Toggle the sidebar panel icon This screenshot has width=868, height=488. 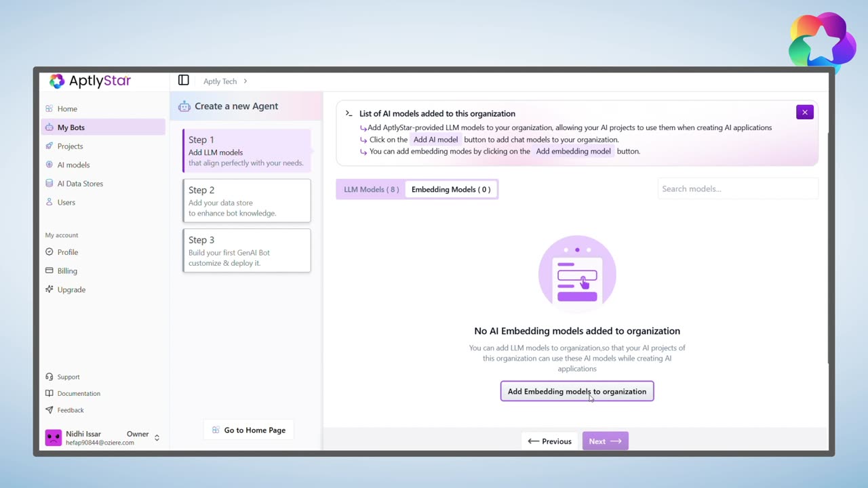tap(183, 81)
